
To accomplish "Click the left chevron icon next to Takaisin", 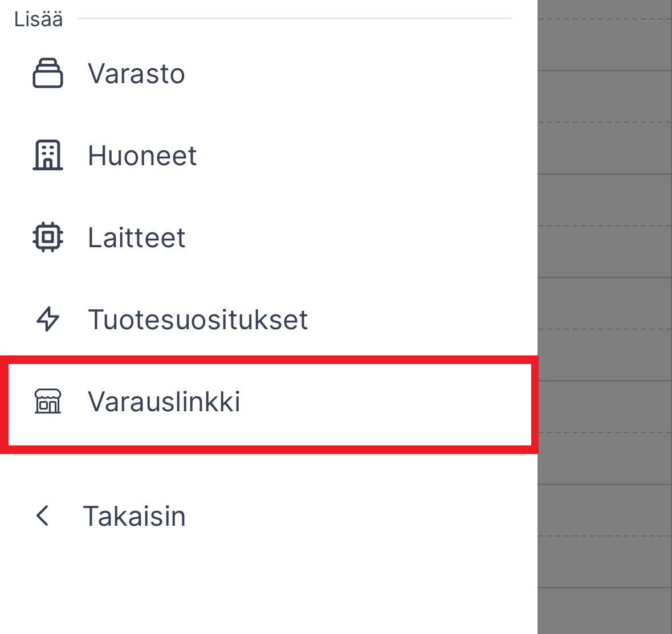I will click(42, 516).
